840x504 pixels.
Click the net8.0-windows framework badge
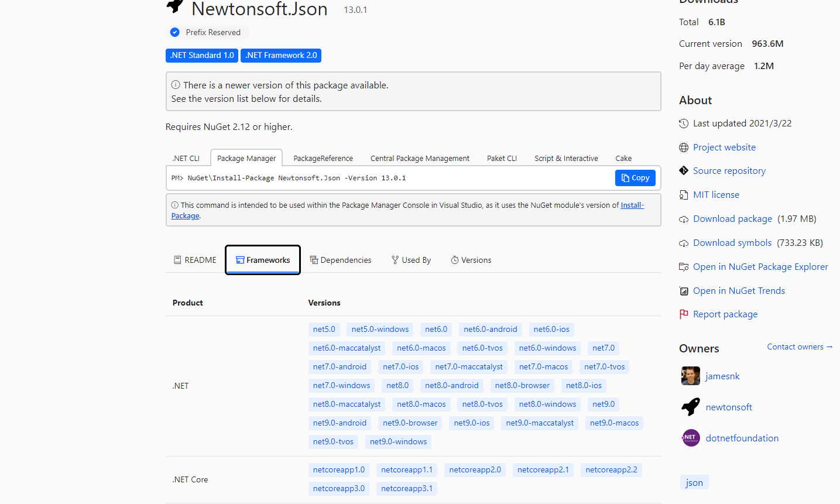(547, 404)
